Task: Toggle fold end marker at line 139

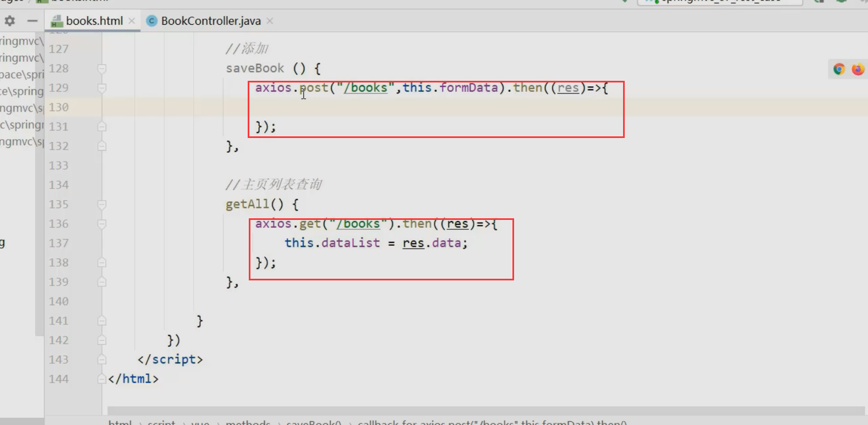Action: [x=102, y=282]
